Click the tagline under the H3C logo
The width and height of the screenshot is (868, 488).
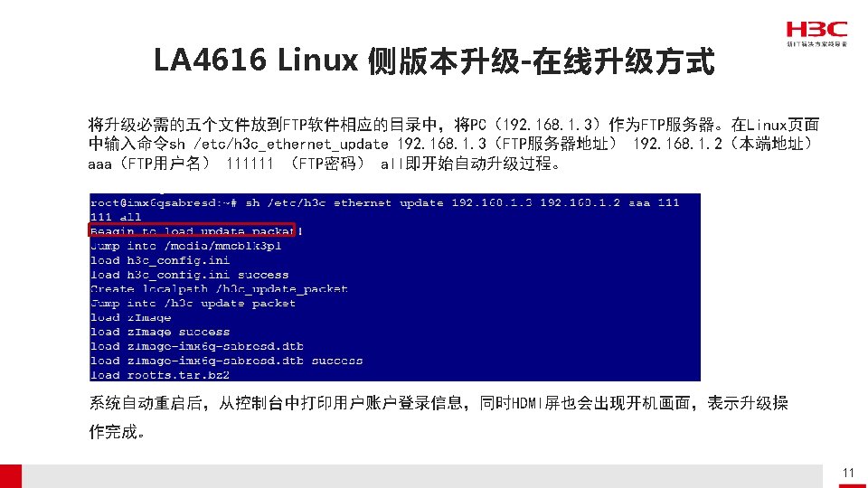[x=817, y=43]
